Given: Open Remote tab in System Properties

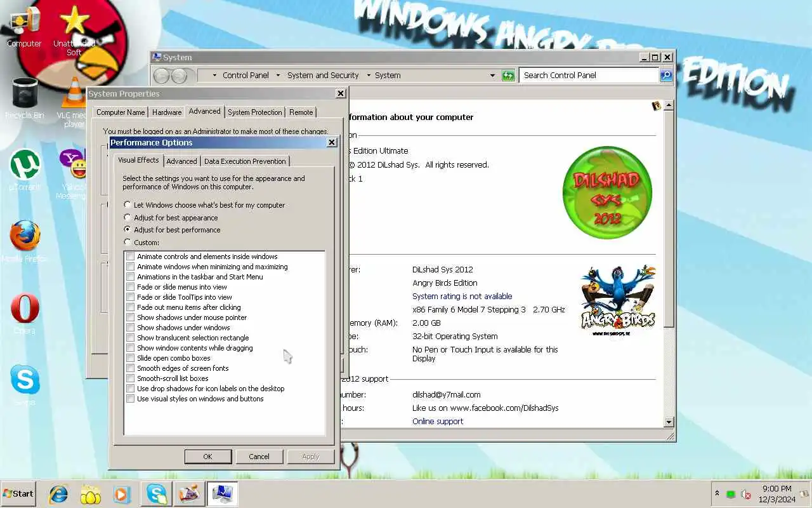Looking at the screenshot, I should (x=301, y=112).
